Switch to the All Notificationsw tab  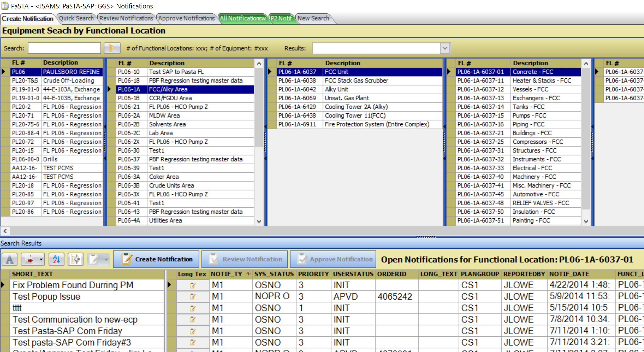click(x=243, y=18)
